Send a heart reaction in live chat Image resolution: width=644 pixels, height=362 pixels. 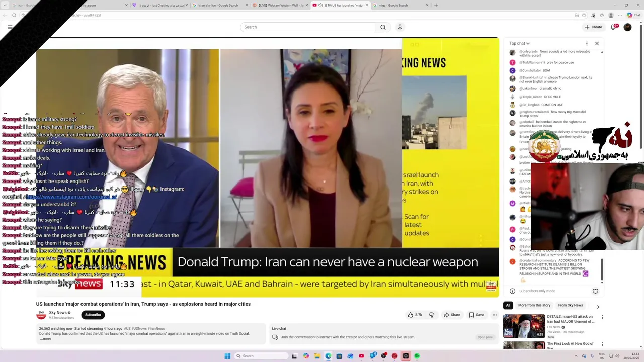pos(595,291)
